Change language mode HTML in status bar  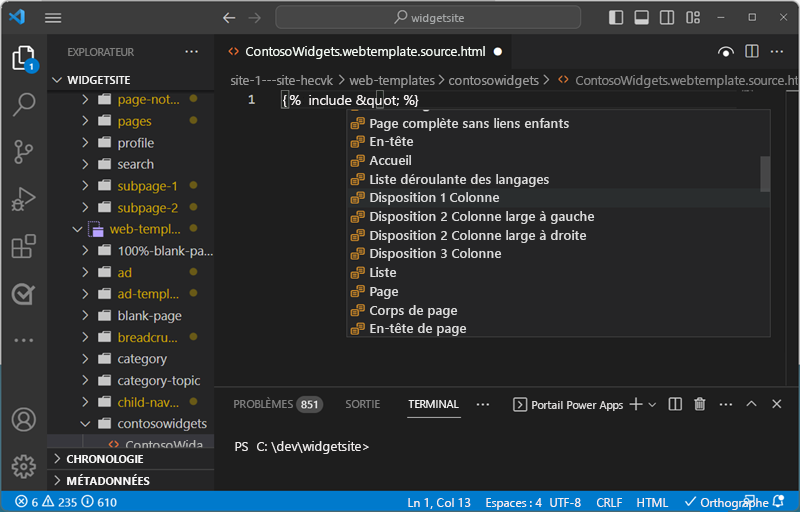652,503
